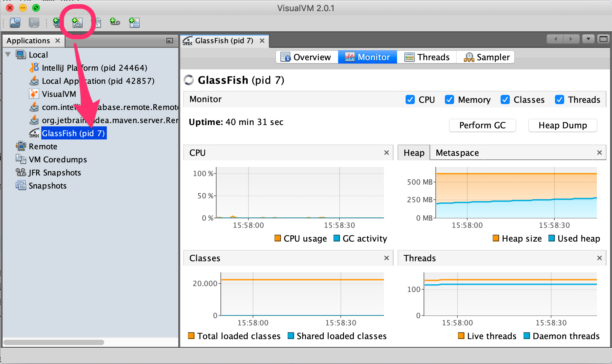Switch to the Overview tab

(x=306, y=57)
